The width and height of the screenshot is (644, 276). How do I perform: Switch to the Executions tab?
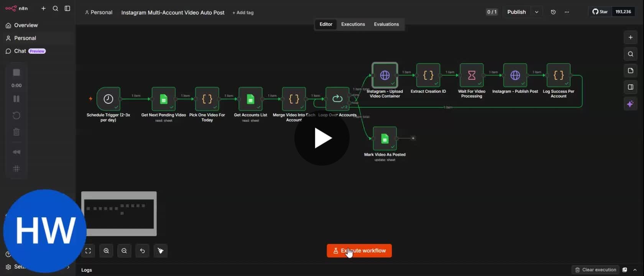[x=353, y=24]
